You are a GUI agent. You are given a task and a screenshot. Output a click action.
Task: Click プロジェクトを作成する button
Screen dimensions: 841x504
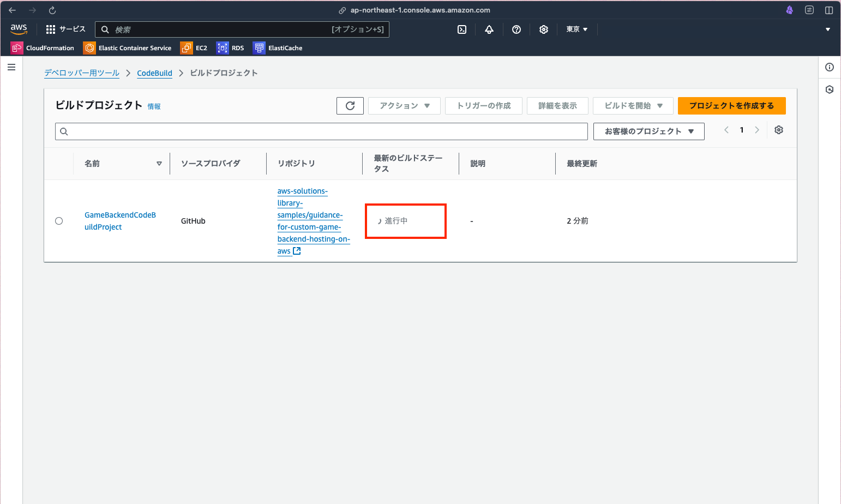point(732,106)
